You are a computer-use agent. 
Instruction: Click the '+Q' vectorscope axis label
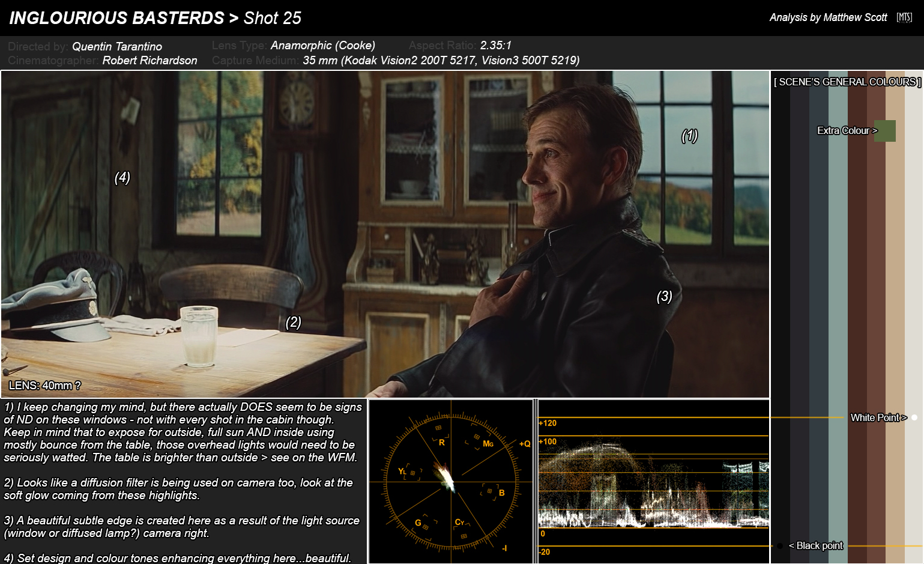525,444
